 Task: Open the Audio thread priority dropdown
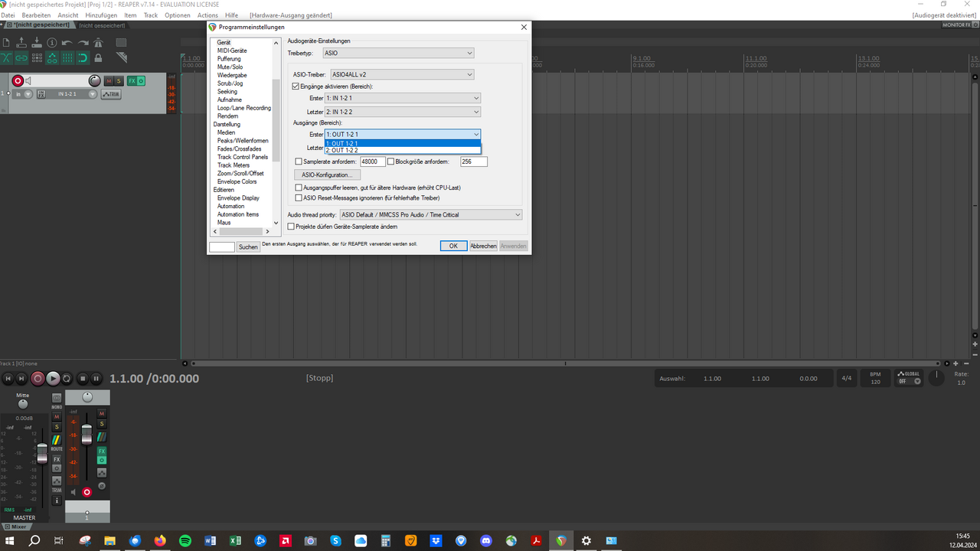click(431, 215)
